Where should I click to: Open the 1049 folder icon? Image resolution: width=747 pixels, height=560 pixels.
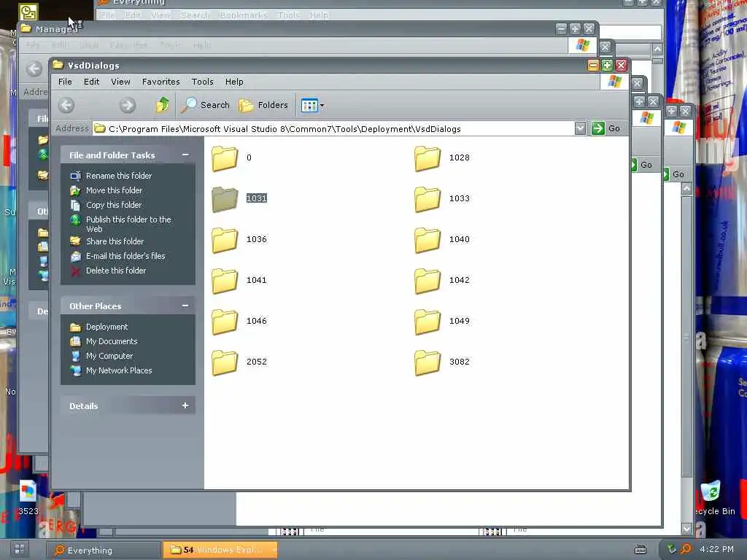pos(427,322)
